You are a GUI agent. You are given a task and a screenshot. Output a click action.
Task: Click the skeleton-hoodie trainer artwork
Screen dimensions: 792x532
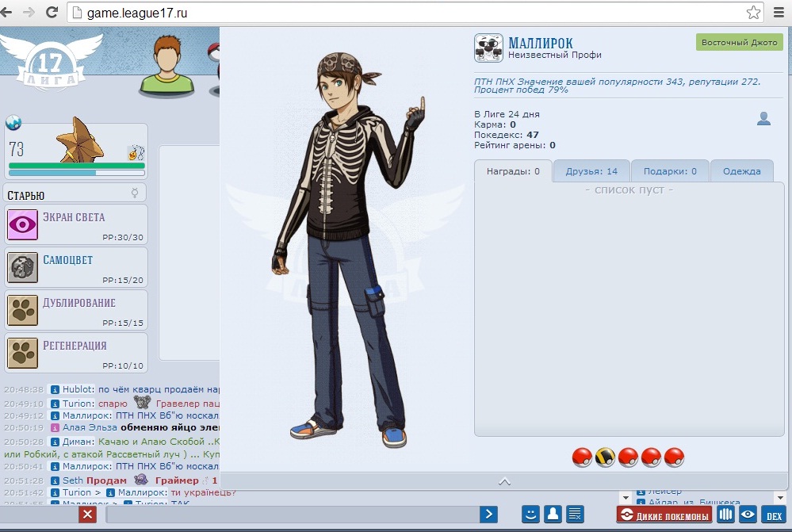[349, 250]
